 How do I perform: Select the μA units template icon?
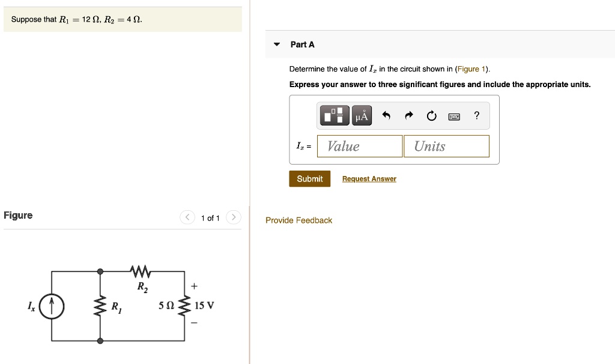click(x=360, y=115)
